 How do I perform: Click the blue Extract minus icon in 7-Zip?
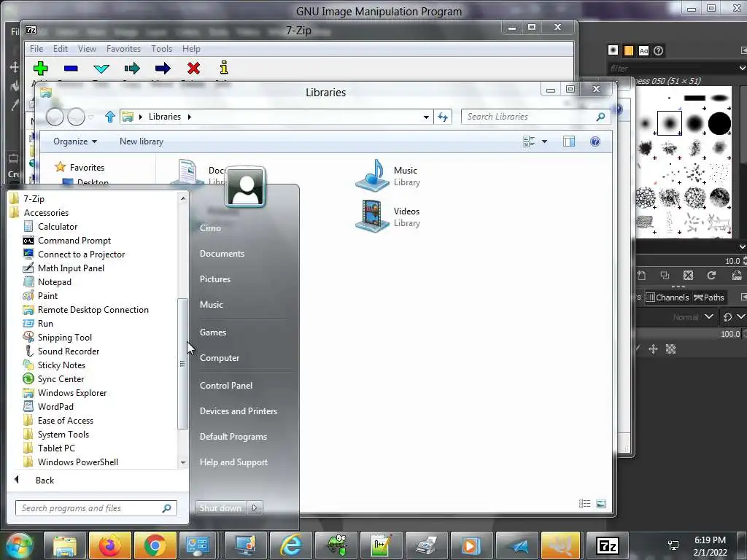tap(71, 69)
